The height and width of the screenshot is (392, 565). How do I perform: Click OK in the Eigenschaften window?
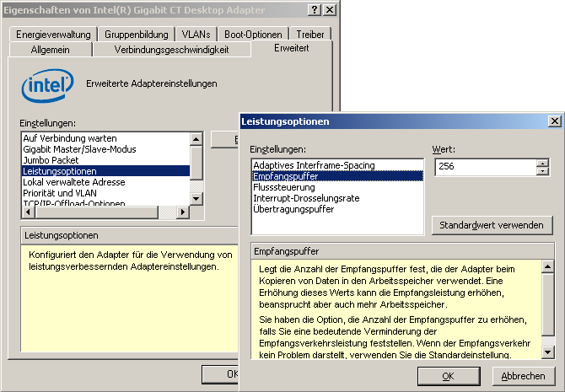pyautogui.click(x=220, y=374)
